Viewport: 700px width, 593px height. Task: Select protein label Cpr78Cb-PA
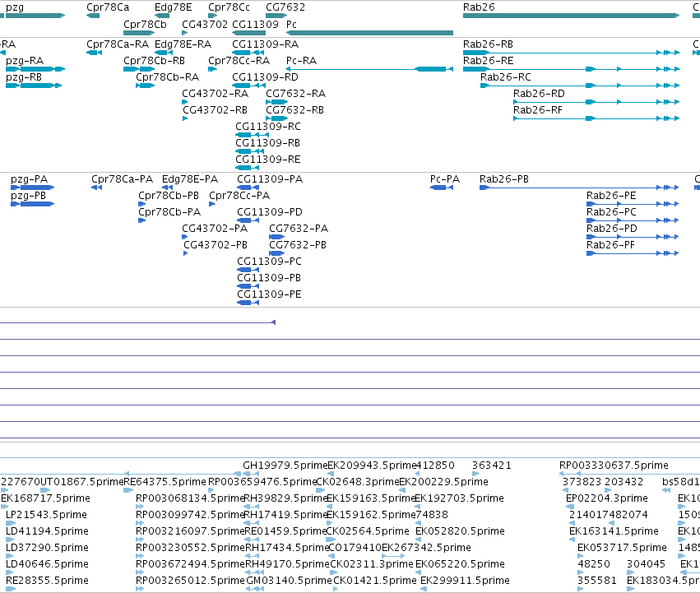[169, 212]
